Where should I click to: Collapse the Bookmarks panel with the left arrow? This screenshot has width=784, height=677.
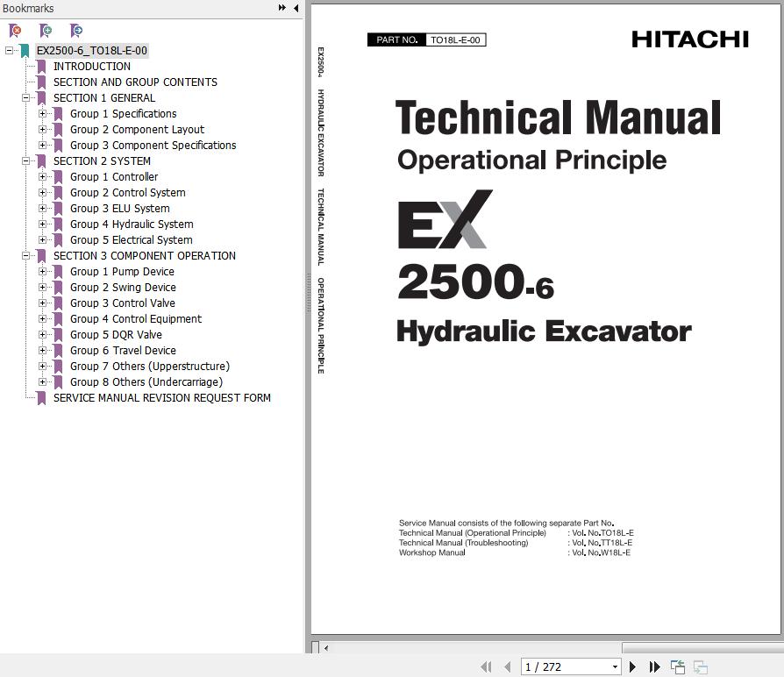tap(296, 8)
